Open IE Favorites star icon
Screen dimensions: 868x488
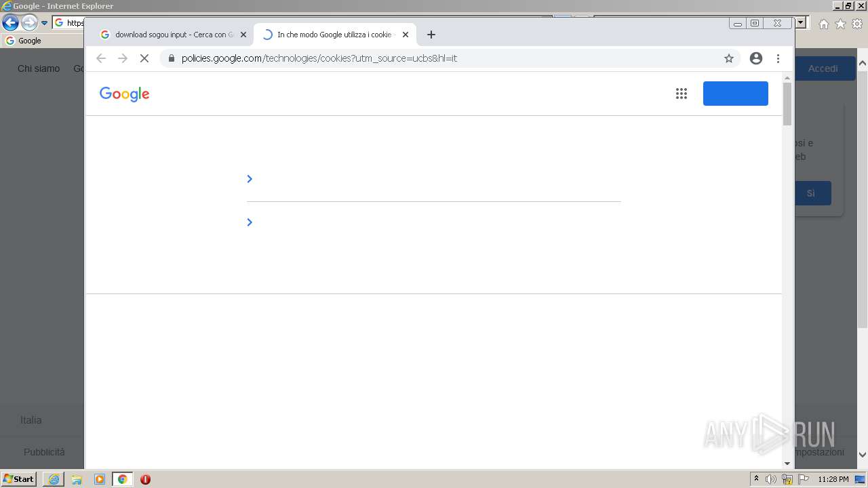841,24
